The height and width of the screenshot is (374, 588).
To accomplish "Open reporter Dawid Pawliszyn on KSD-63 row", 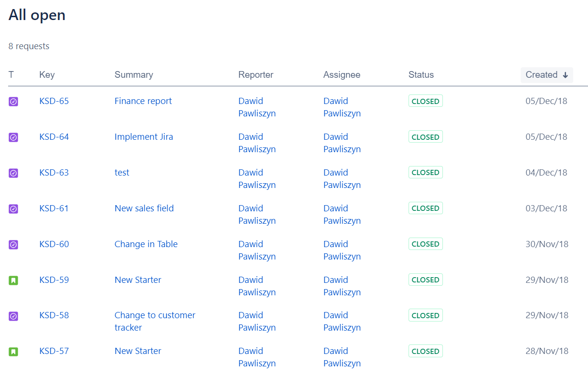I will click(x=257, y=179).
